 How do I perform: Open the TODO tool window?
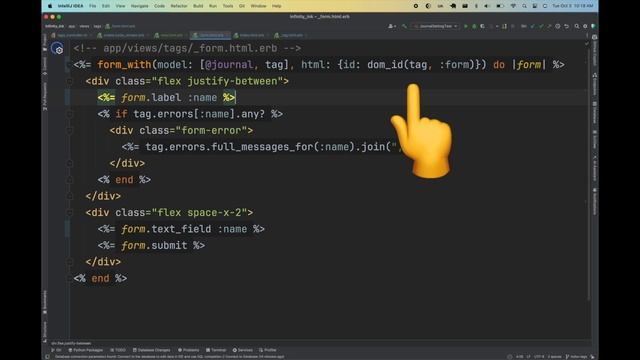click(x=118, y=350)
